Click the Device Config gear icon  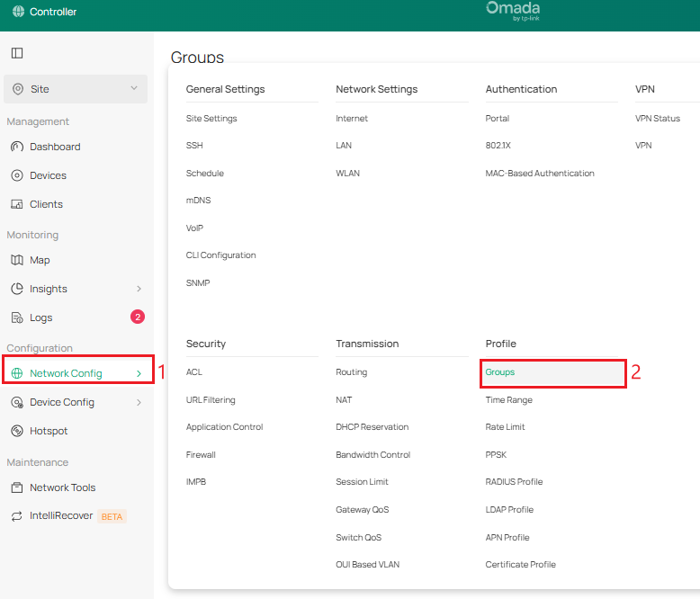(x=17, y=402)
